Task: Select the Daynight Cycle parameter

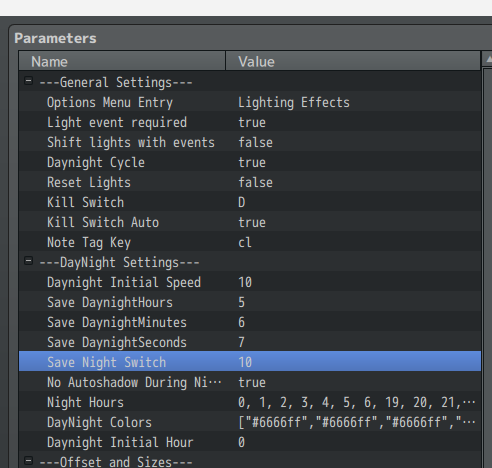Action: click(250, 162)
